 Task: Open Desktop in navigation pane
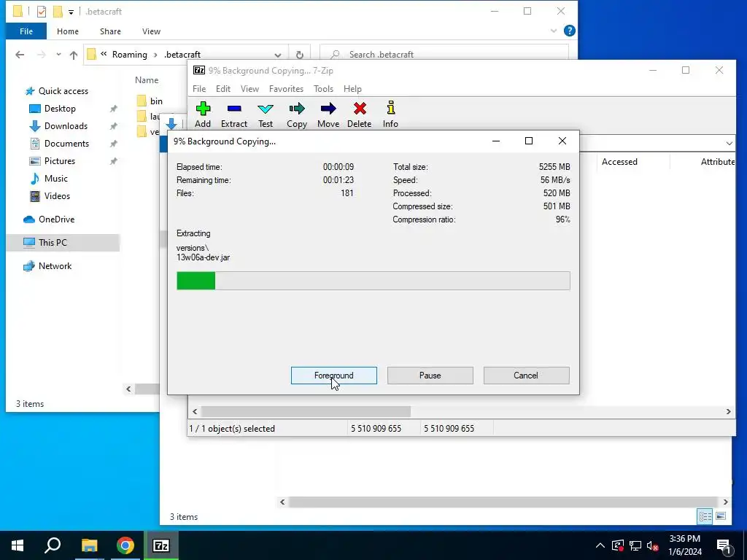[x=60, y=109]
